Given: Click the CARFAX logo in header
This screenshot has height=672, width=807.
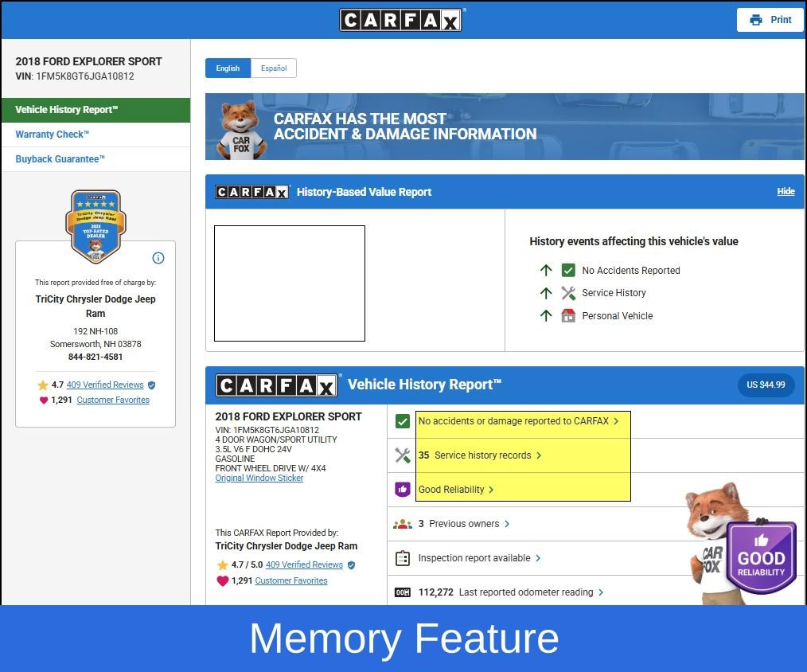Looking at the screenshot, I should pyautogui.click(x=401, y=20).
